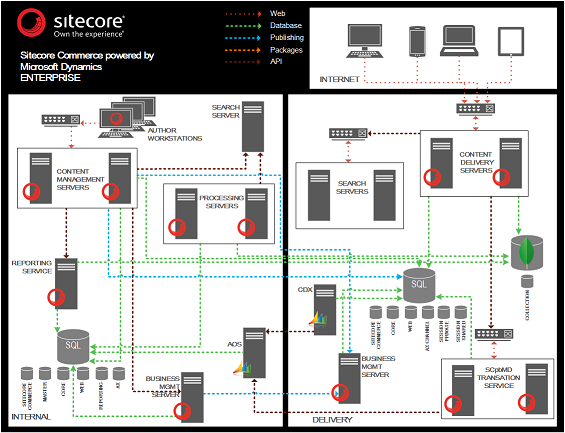Select the Reporting Service server tower

point(66,284)
